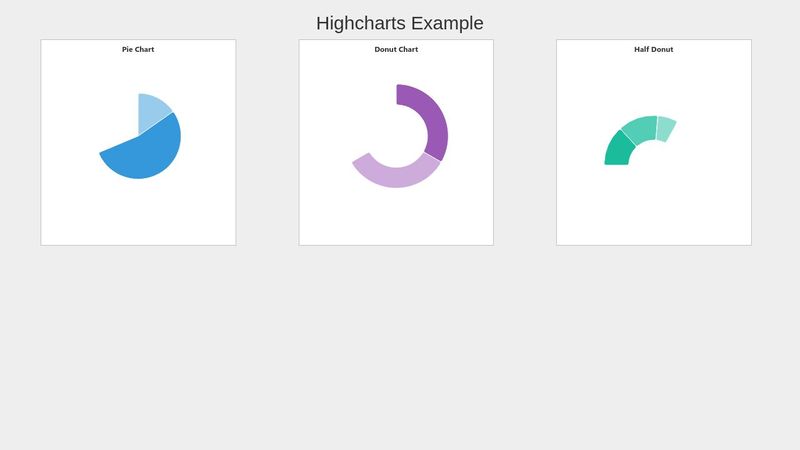Click the Pie Chart title
This screenshot has width=800, height=450.
(138, 49)
